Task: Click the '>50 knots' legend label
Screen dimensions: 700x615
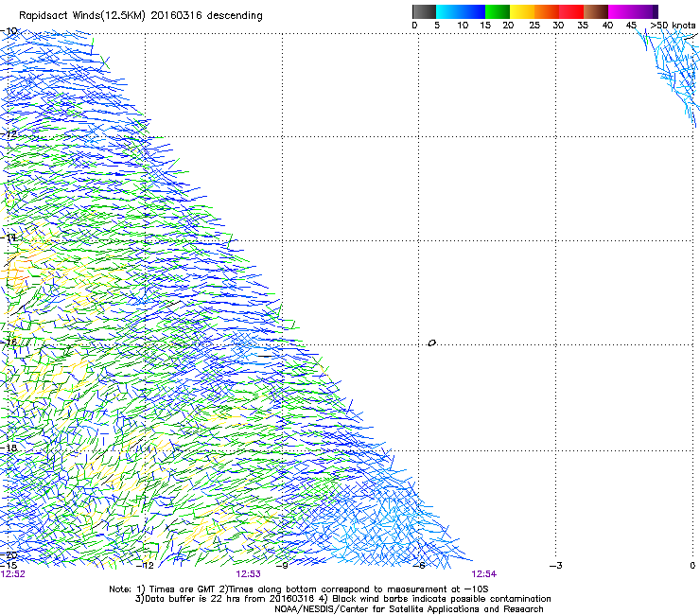Action: click(673, 26)
